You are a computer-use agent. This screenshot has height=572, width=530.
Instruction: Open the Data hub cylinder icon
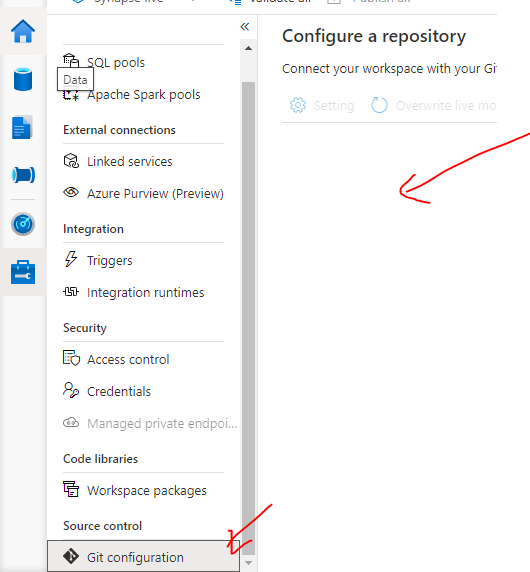click(23, 79)
